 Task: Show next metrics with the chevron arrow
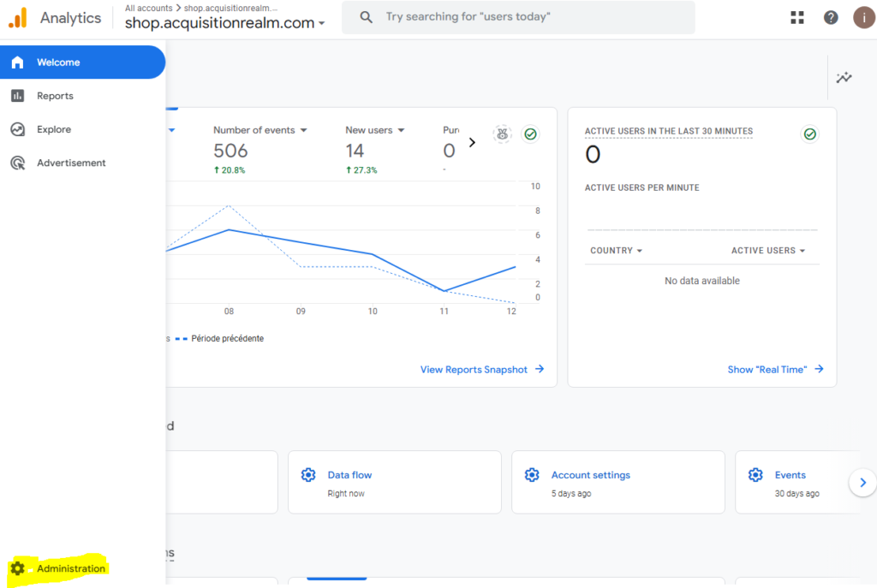point(472,143)
